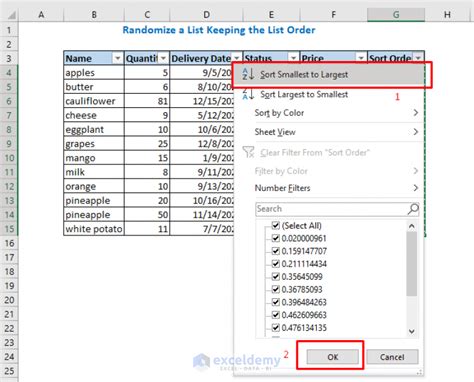The height and width of the screenshot is (382, 474).
Task: Select the "eggplant" cell
Action: coord(94,129)
